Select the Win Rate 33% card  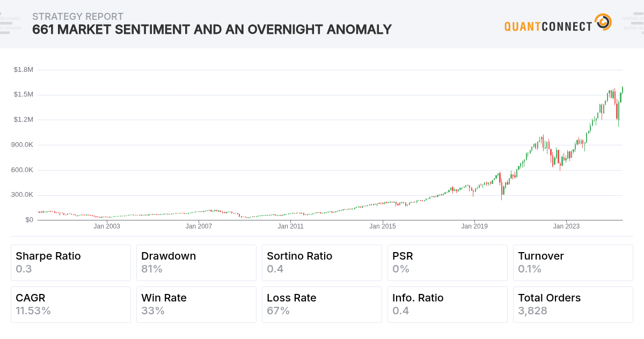pos(196,305)
